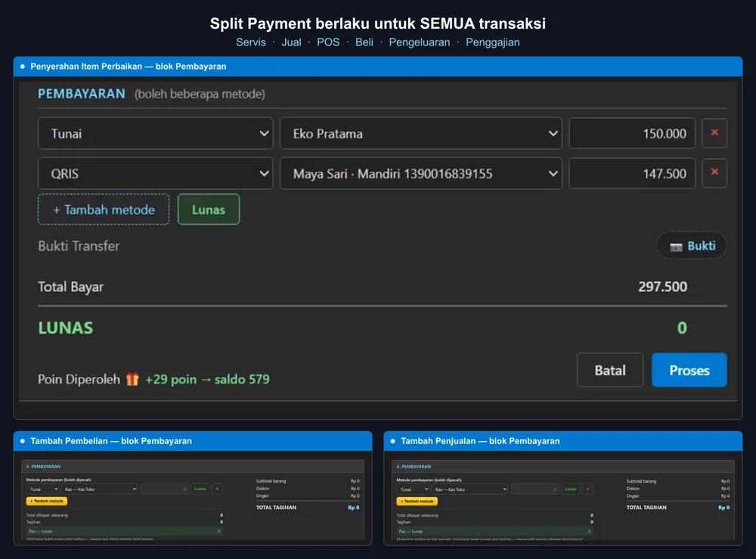Focus amount field in Tambah Pembelian panel
Viewport: 756px width, 559px height.
click(164, 489)
